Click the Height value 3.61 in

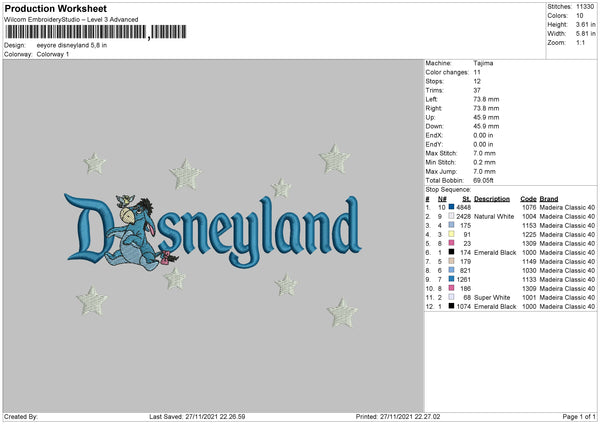tap(585, 24)
